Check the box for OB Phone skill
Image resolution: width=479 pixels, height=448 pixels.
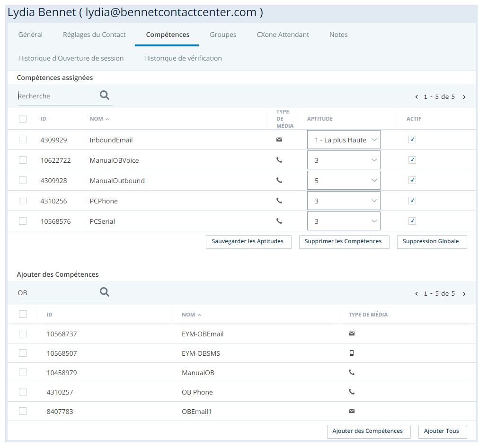pyautogui.click(x=23, y=392)
